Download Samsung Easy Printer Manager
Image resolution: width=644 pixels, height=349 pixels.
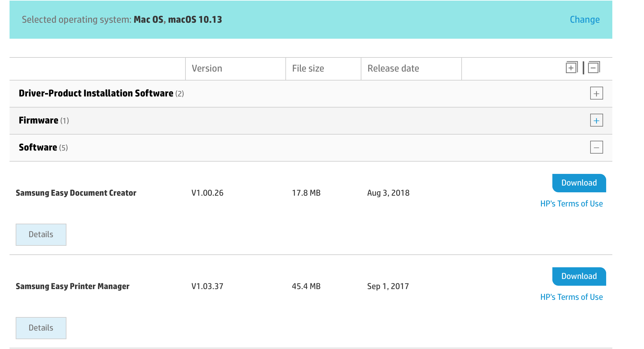click(x=579, y=276)
